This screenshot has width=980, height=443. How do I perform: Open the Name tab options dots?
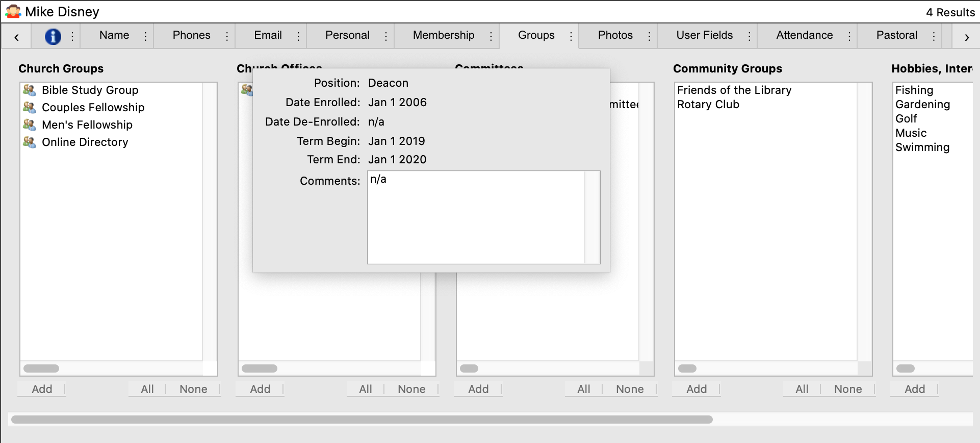tap(145, 36)
